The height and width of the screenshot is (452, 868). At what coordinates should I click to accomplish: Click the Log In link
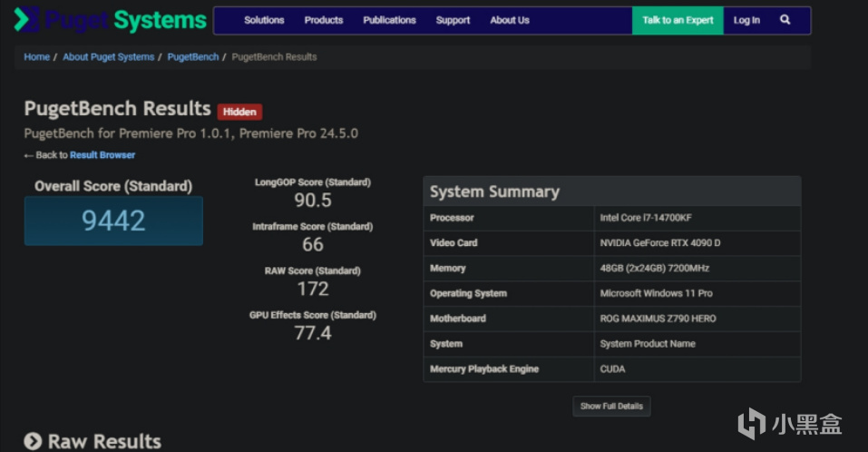(746, 21)
